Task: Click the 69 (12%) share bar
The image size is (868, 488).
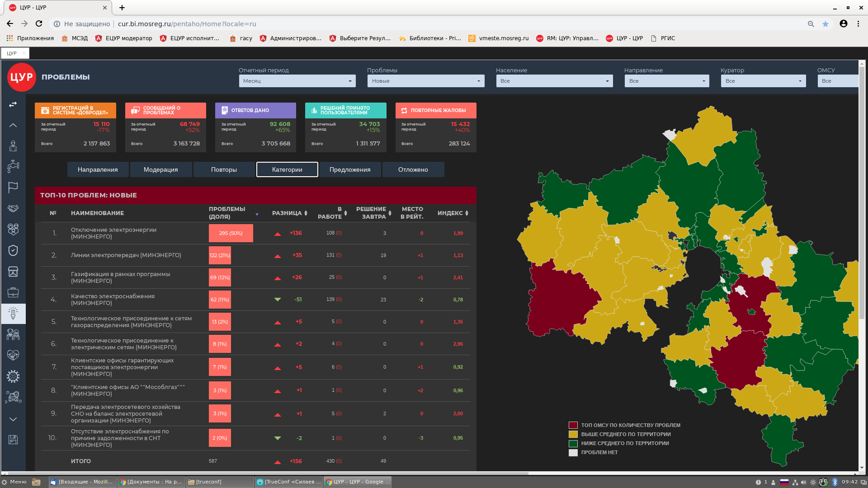Action: [220, 277]
